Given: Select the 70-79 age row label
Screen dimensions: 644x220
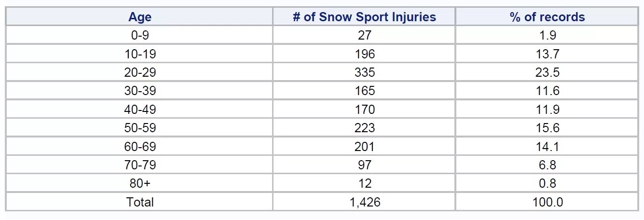Looking at the screenshot, I should [140, 165].
